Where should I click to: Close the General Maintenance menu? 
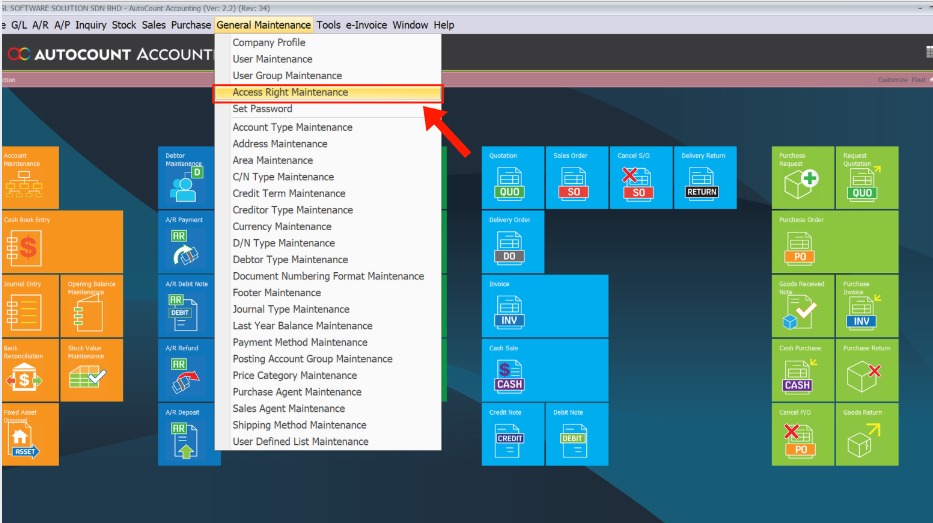264,25
